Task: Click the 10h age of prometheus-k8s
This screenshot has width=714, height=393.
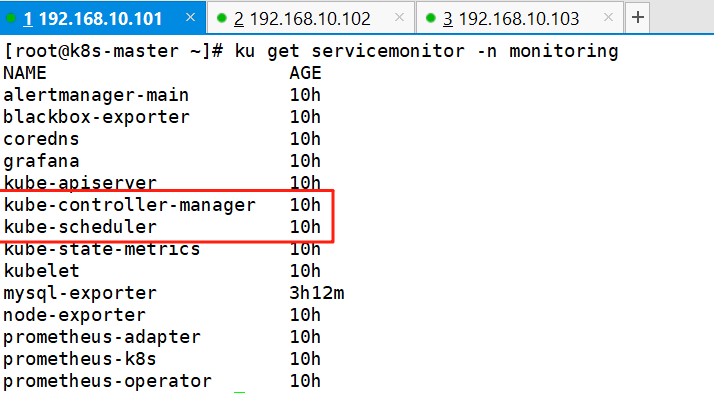Action: coord(305,359)
